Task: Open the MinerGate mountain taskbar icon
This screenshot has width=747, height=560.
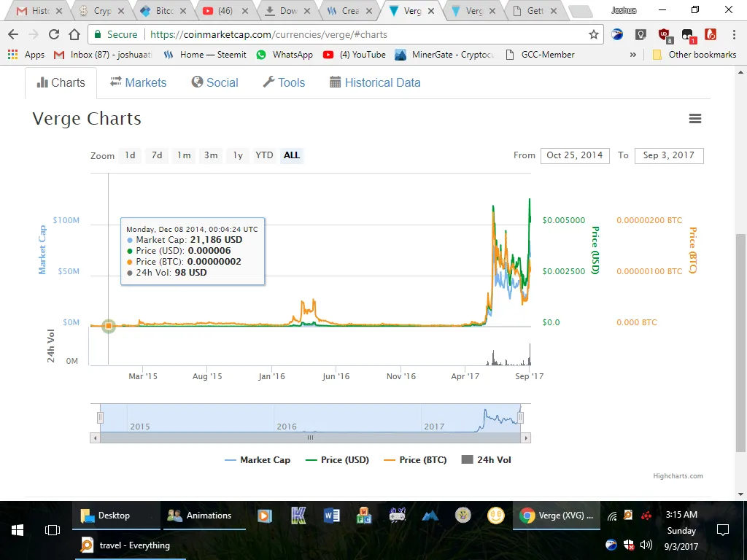Action: [430, 516]
